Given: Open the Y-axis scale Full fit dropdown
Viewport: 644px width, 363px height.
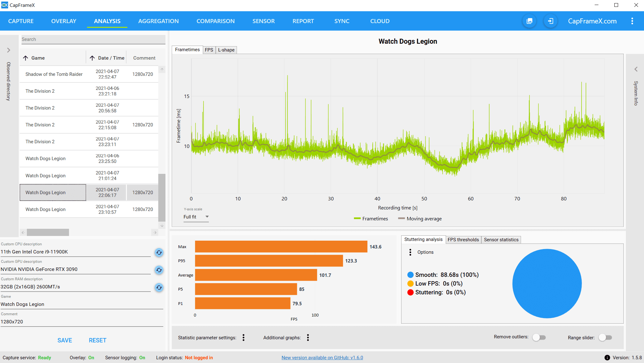Looking at the screenshot, I should pyautogui.click(x=196, y=217).
